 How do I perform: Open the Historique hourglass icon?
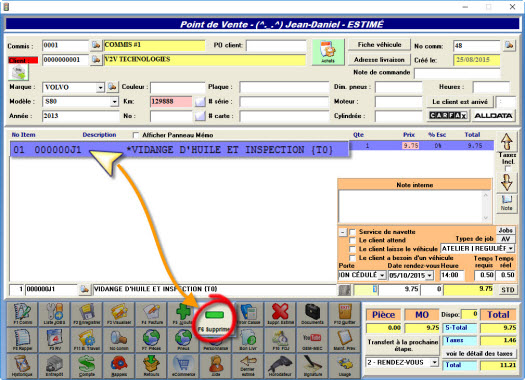(22, 366)
